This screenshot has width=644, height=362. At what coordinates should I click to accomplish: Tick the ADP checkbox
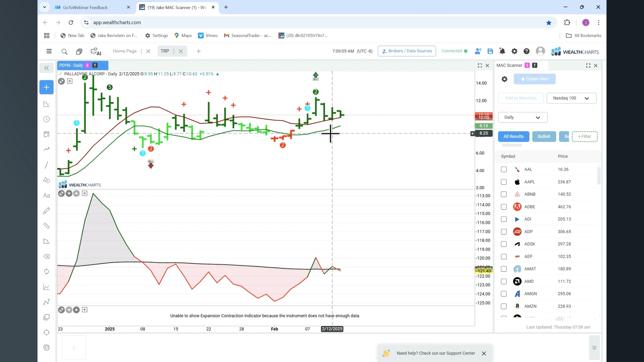pyautogui.click(x=504, y=232)
